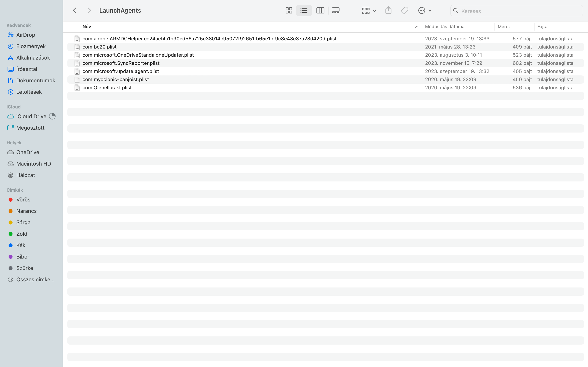This screenshot has width=588, height=367.
Task: Select the red Vörös tag
Action: (23, 200)
